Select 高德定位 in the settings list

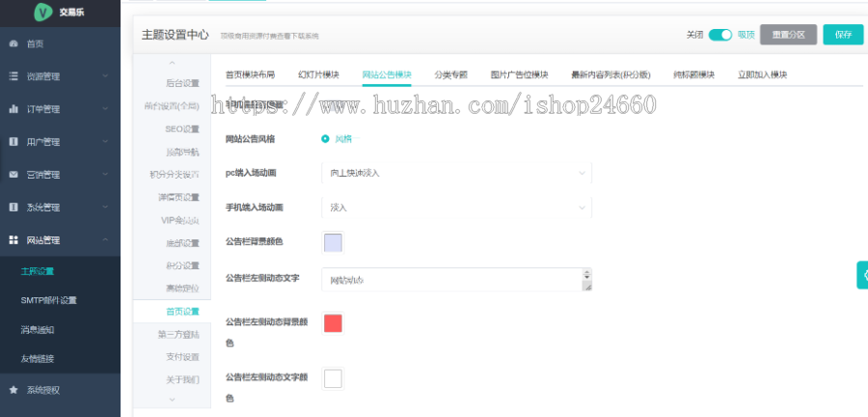pyautogui.click(x=182, y=288)
